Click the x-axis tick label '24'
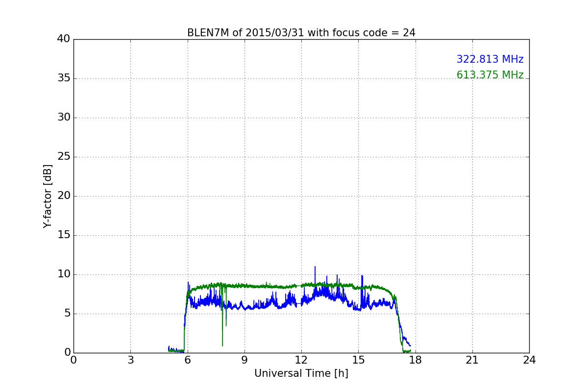 tap(529, 360)
